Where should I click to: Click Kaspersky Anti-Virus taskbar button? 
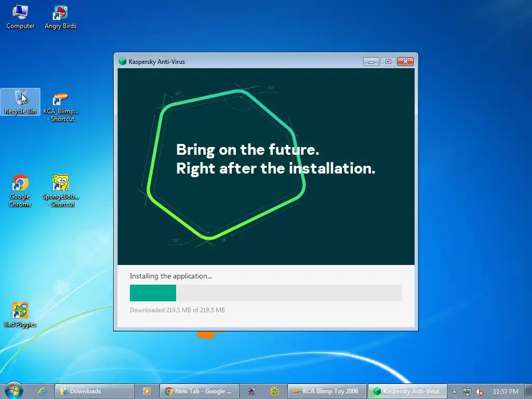tap(407, 391)
